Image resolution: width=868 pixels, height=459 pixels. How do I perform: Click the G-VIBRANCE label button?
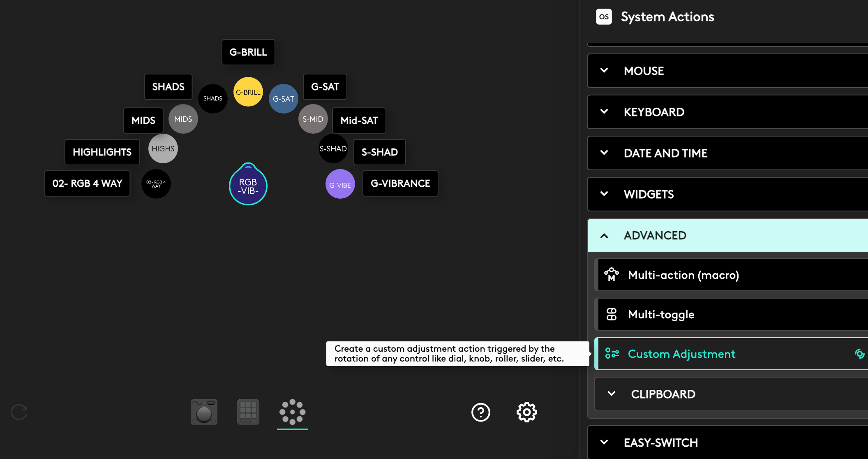tap(400, 183)
